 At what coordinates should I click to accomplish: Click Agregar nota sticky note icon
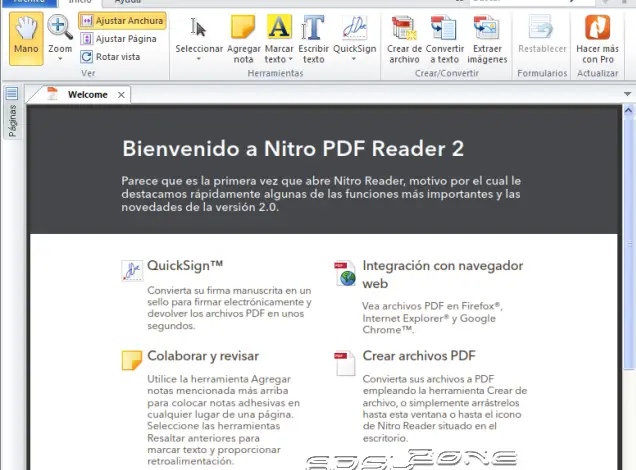tap(243, 27)
